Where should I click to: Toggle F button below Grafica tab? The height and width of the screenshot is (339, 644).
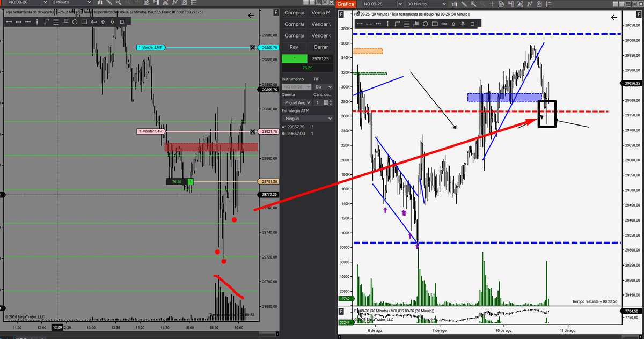[341, 14]
